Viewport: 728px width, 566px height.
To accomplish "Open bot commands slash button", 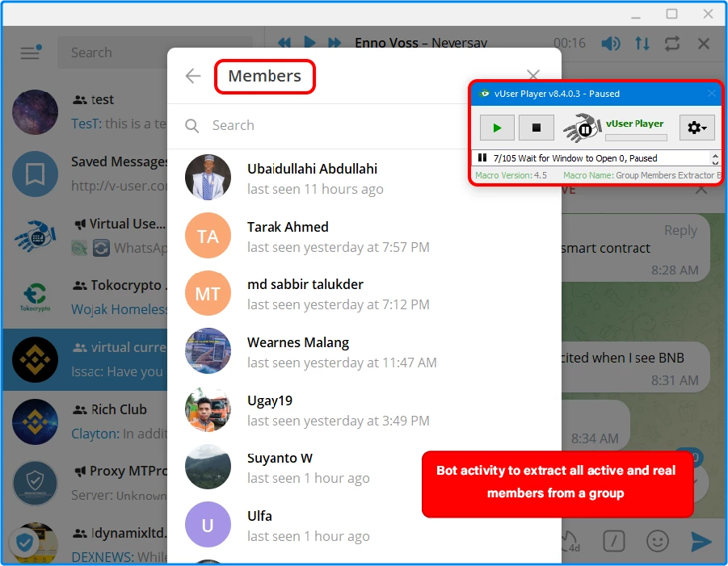I will point(614,541).
